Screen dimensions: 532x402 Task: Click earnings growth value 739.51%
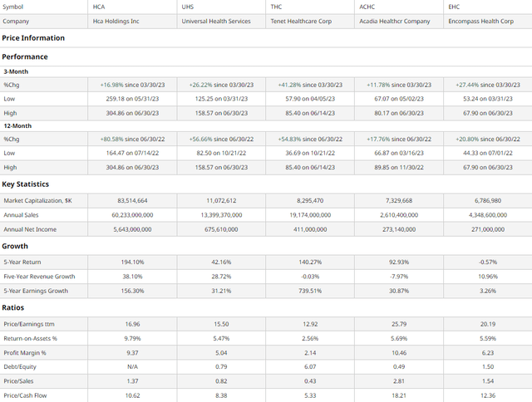pos(310,291)
